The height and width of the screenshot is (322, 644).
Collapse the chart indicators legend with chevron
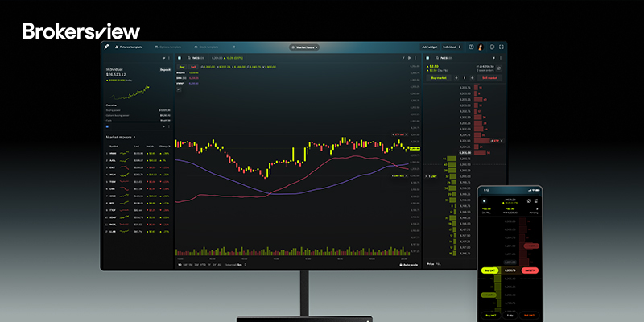179,89
